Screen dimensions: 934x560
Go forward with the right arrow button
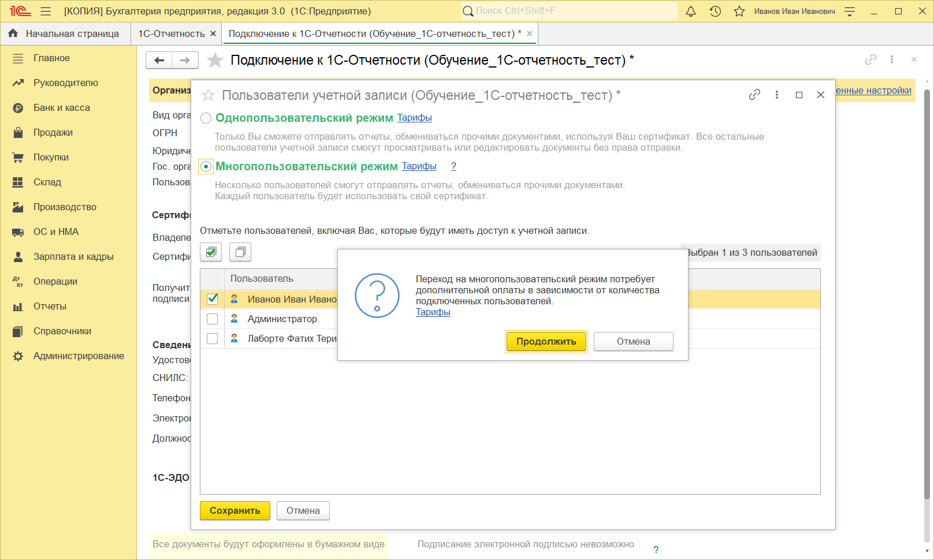click(x=185, y=60)
